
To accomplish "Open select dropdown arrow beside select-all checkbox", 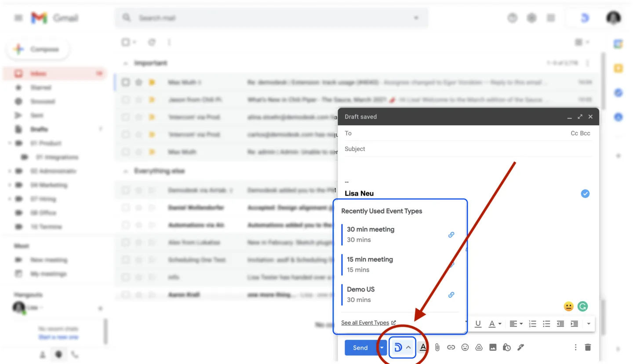I will click(x=134, y=42).
